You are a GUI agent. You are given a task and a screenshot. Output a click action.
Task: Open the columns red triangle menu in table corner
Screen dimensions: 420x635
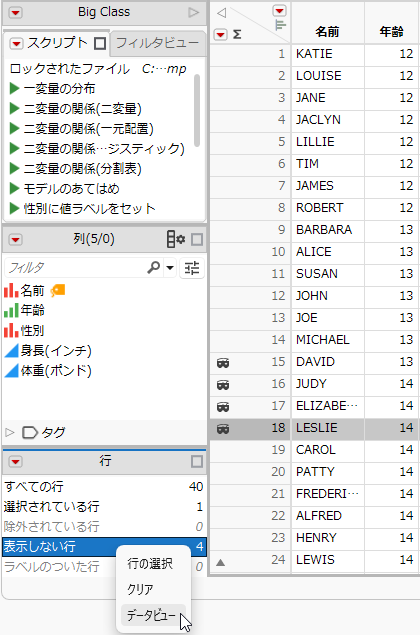[279, 10]
